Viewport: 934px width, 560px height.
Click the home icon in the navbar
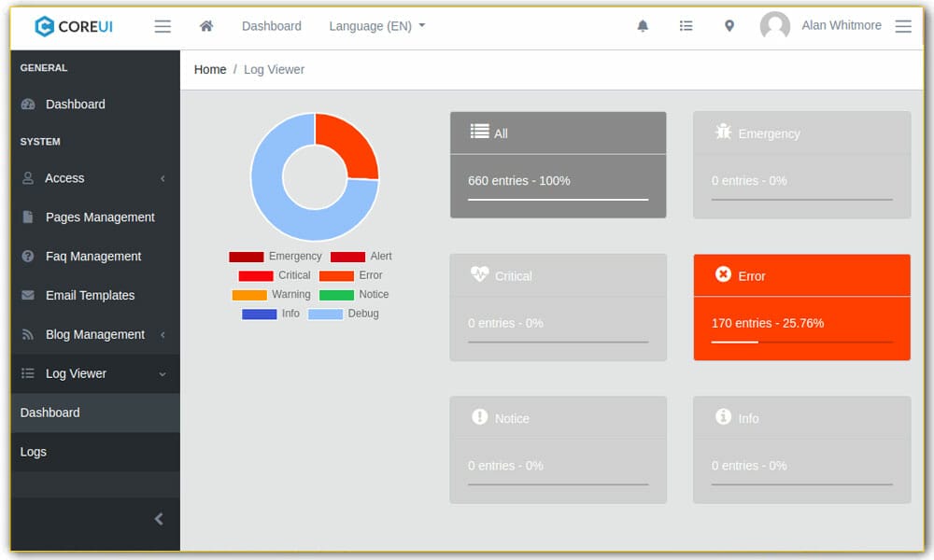(206, 25)
